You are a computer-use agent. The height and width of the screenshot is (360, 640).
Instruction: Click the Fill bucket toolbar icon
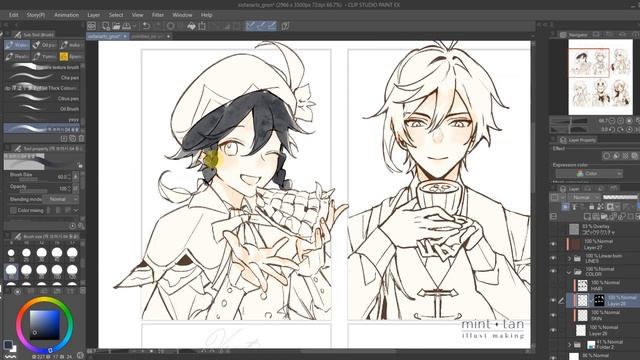[x=191, y=26]
